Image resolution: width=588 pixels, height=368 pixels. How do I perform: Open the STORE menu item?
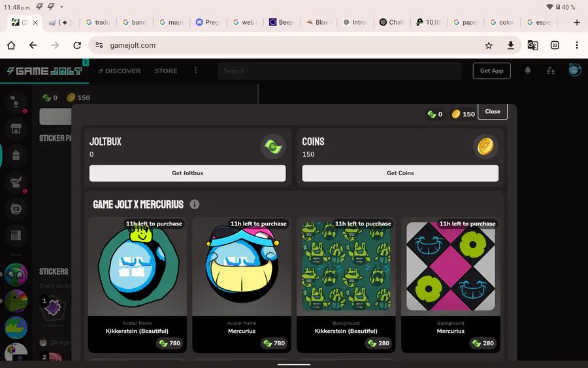(166, 71)
